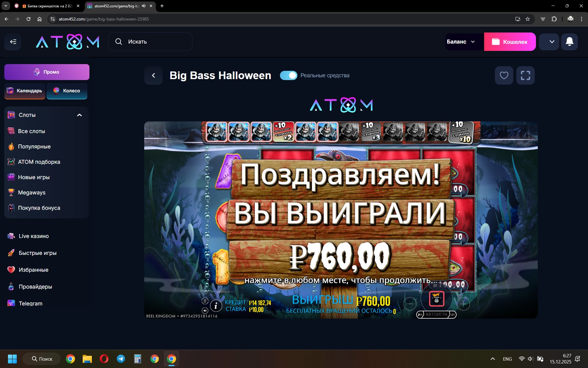This screenshot has width=588, height=368.
Task: Open fullscreen mode for the game
Action: pyautogui.click(x=525, y=75)
